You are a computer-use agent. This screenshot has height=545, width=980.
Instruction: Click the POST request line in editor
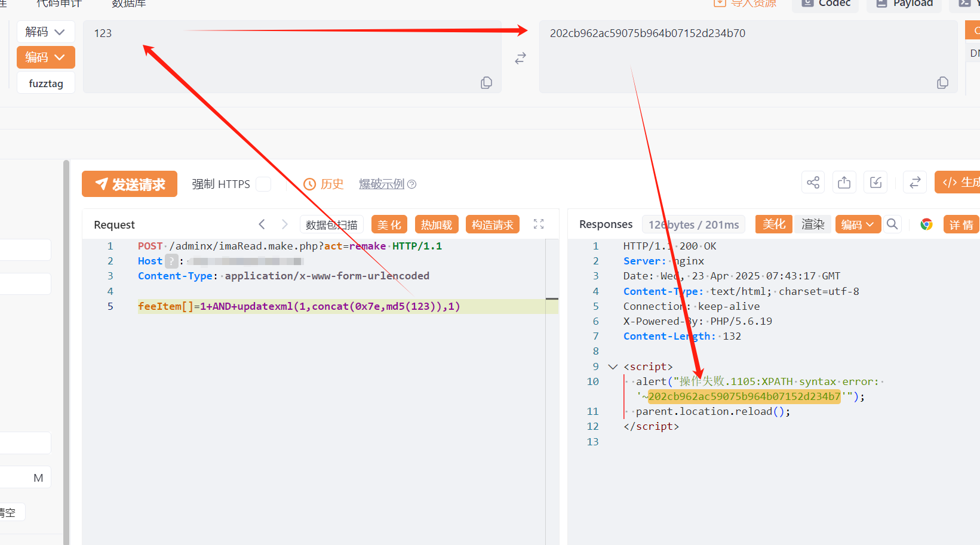(290, 246)
